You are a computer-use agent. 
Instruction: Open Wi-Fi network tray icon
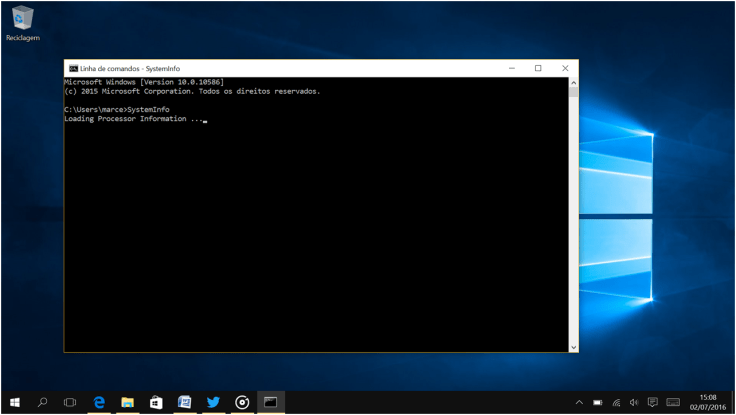click(x=616, y=402)
